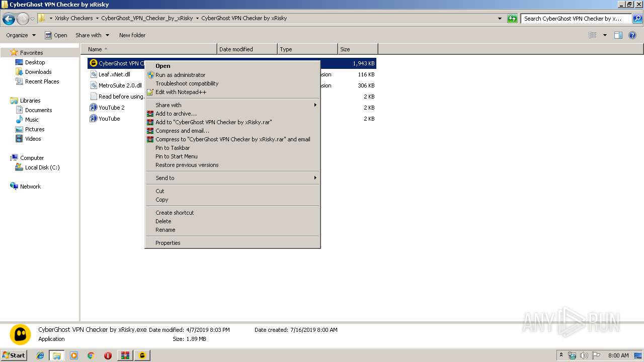
Task: Open the Help question mark icon
Action: coord(633,35)
